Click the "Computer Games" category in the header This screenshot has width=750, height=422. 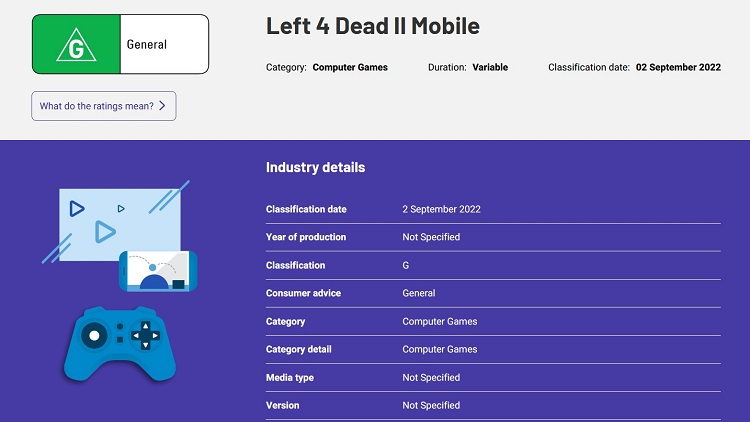click(350, 67)
